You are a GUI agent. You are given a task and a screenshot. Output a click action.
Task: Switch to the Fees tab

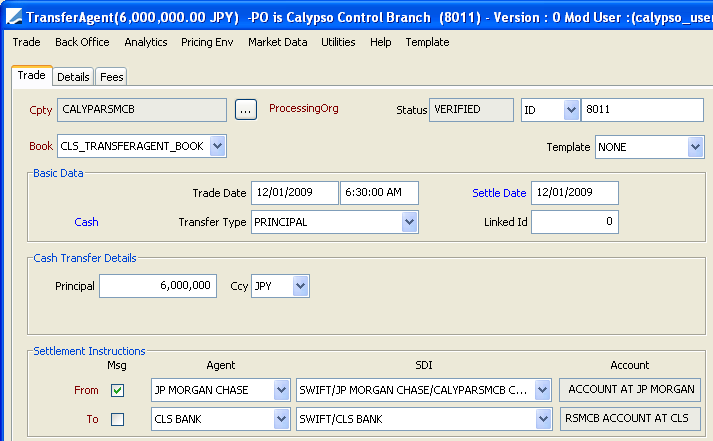111,77
